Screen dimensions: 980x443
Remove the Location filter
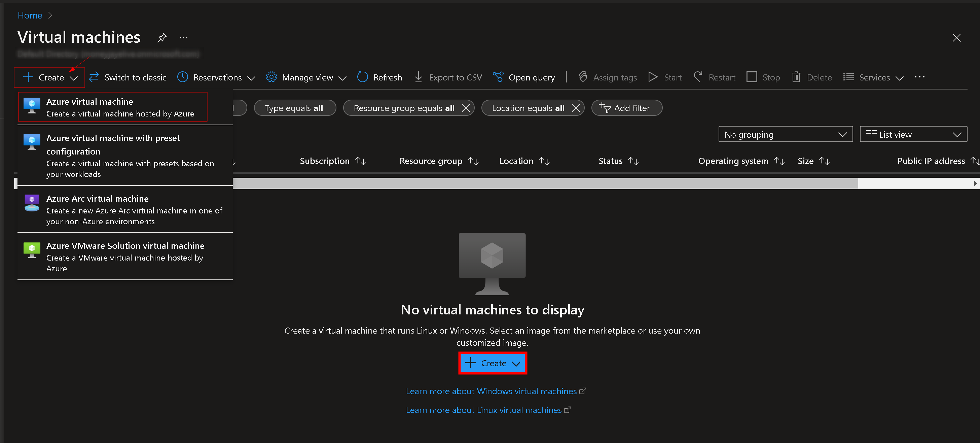point(576,108)
